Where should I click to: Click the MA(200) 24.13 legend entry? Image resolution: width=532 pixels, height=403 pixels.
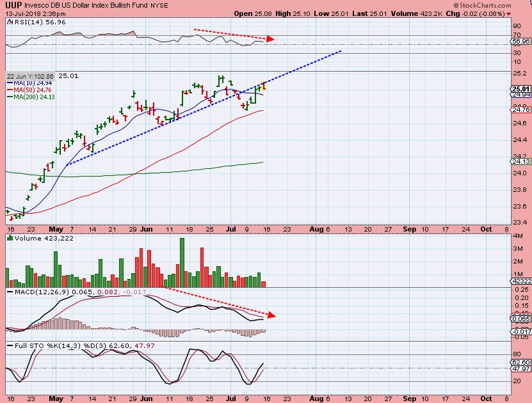point(31,97)
